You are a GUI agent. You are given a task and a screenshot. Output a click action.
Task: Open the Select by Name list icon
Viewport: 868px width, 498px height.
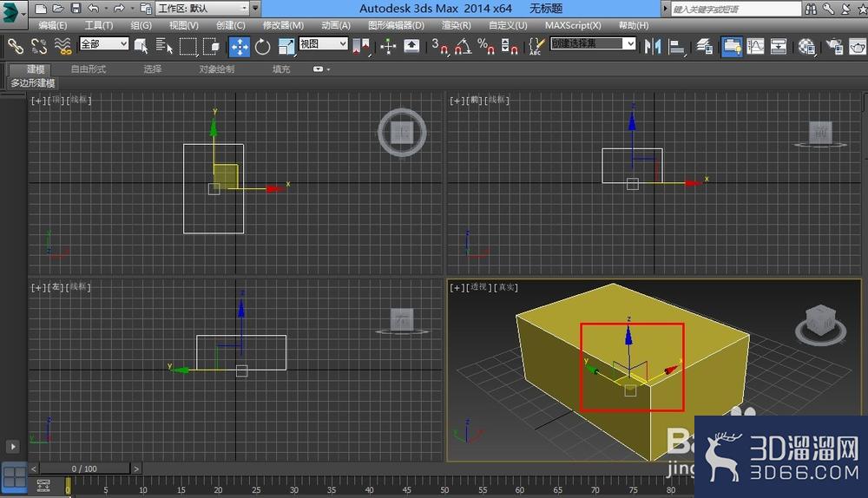click(x=164, y=46)
